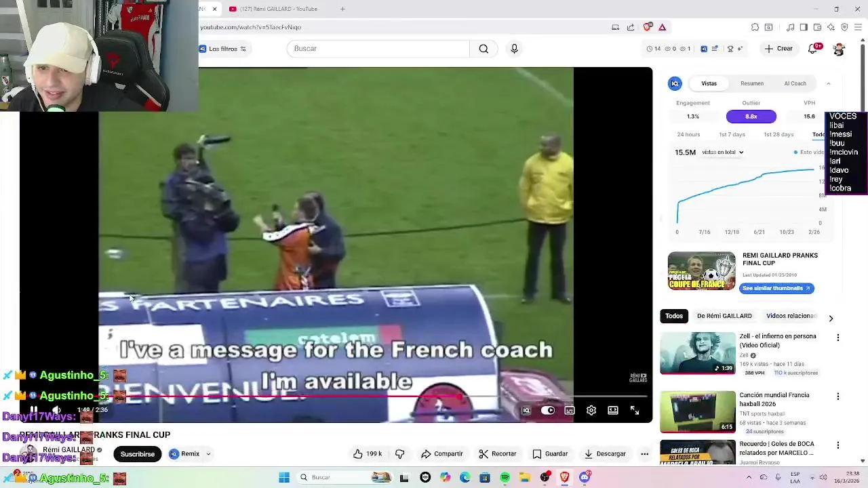Screen dimensions: 868x488
Task: Open options for Recuerdo Goles de BOCA video
Action: pos(838,445)
